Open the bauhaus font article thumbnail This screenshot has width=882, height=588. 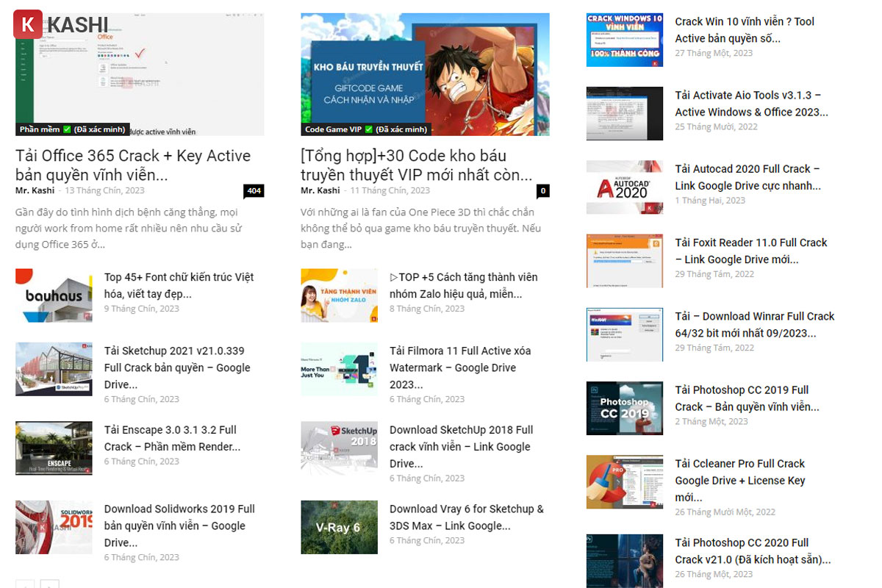tap(54, 295)
